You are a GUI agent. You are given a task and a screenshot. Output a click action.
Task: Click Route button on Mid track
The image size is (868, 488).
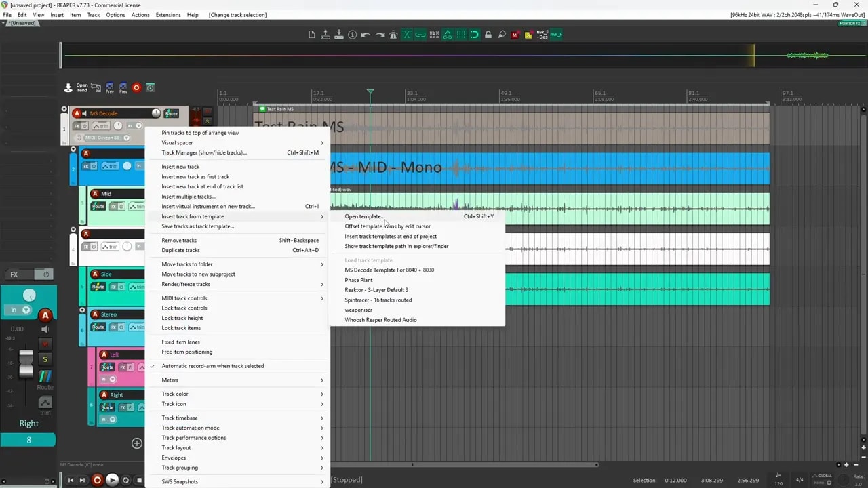coord(98,206)
